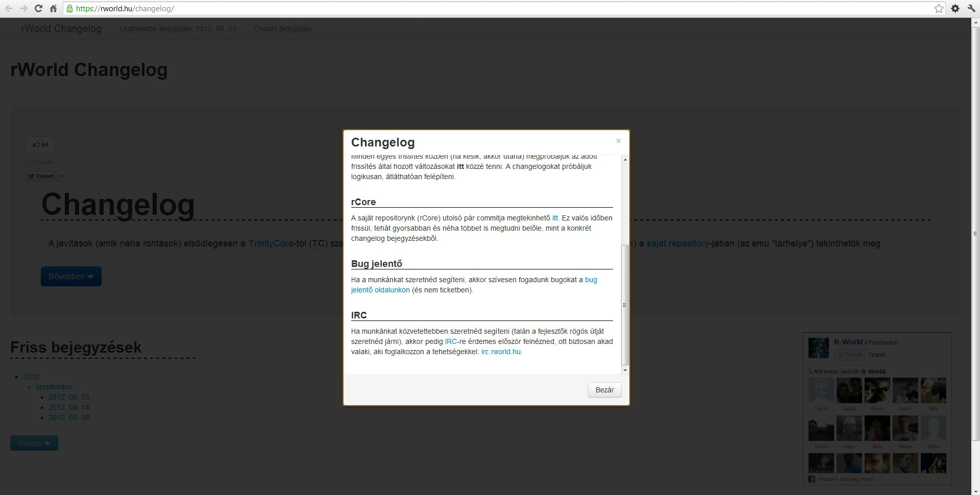Bookmark page with the star icon
The height and width of the screenshot is (495, 980).
[x=939, y=9]
